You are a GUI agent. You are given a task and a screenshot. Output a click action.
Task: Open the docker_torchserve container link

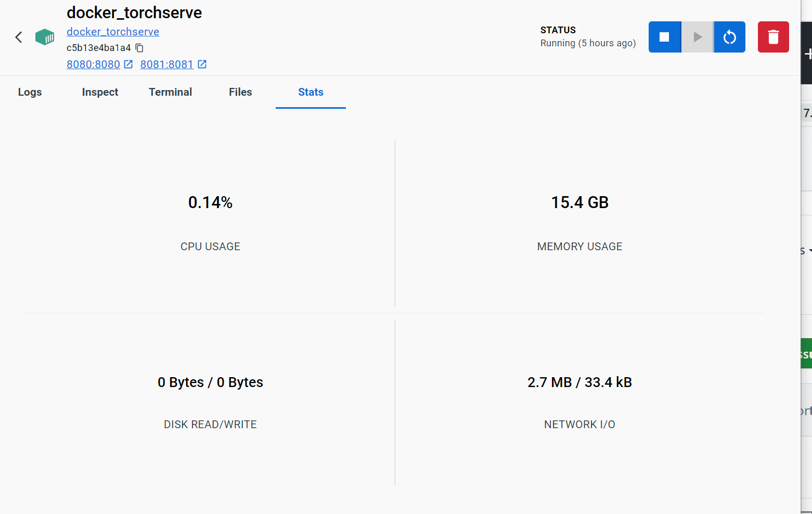click(x=112, y=31)
